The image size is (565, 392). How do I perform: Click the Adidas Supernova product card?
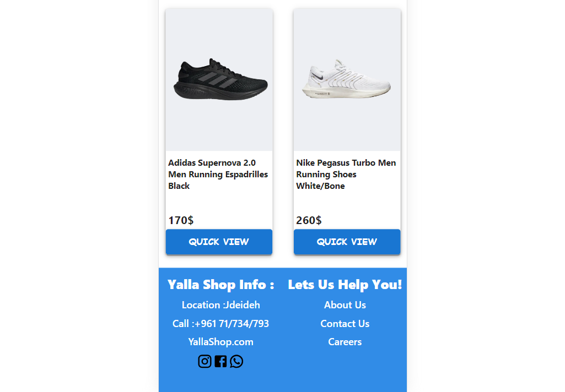(219, 132)
